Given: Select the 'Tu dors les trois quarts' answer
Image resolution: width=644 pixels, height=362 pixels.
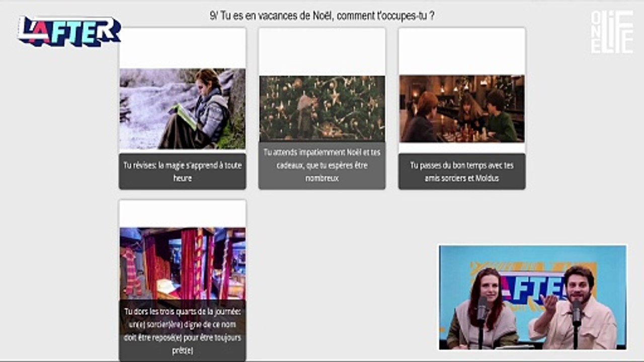Looking at the screenshot, I should (x=183, y=281).
